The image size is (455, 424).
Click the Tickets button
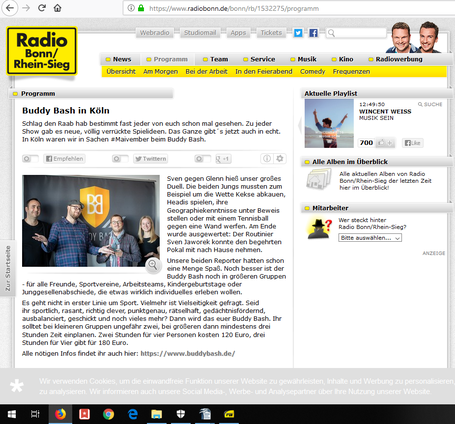[271, 33]
